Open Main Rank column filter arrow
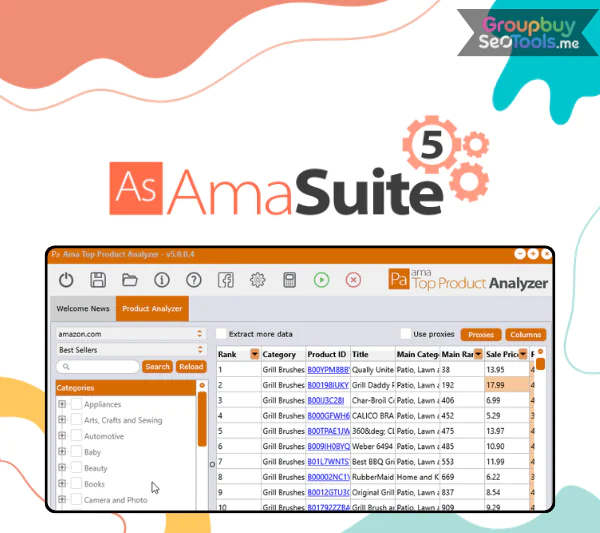The width and height of the screenshot is (600, 533). [x=478, y=354]
